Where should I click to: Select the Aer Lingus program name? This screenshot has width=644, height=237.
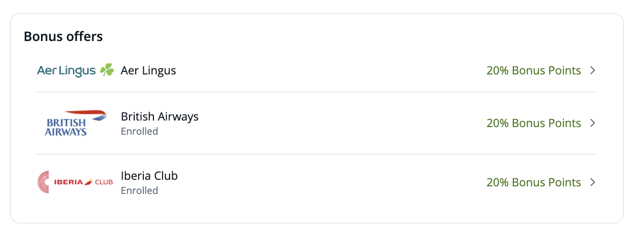click(148, 70)
